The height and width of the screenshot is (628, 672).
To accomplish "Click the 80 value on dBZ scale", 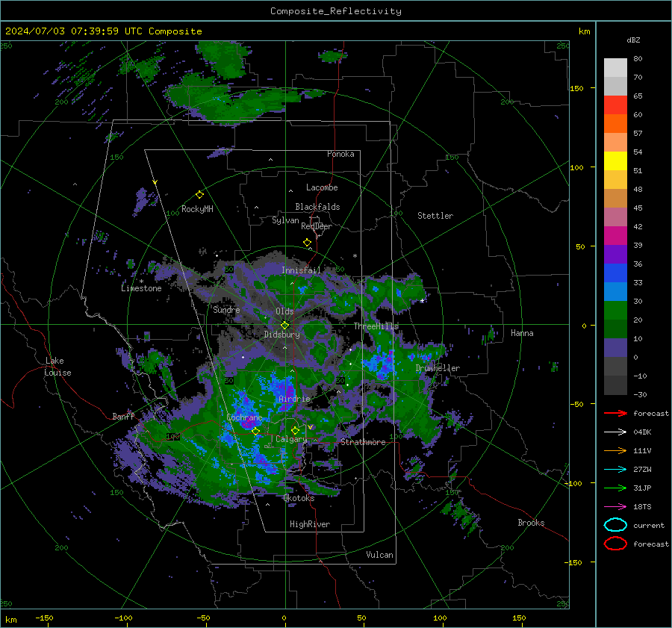I will [638, 59].
